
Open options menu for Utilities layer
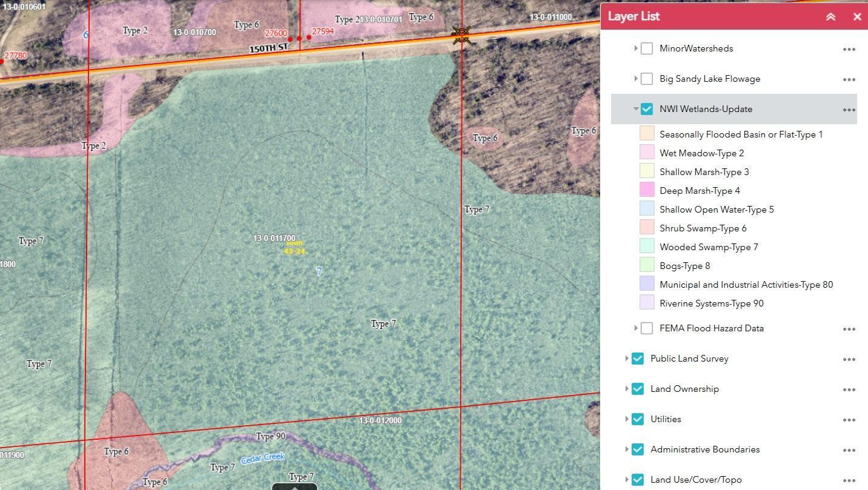849,420
